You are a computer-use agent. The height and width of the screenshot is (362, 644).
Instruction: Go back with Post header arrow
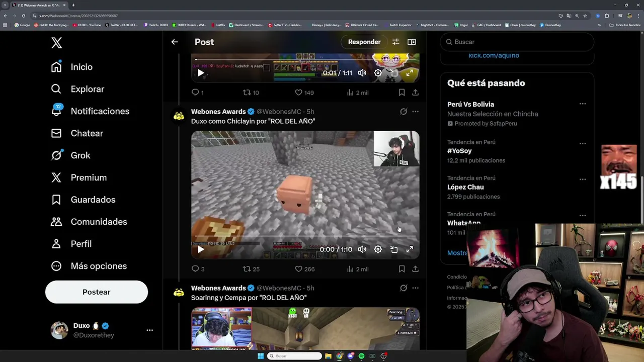tap(175, 42)
